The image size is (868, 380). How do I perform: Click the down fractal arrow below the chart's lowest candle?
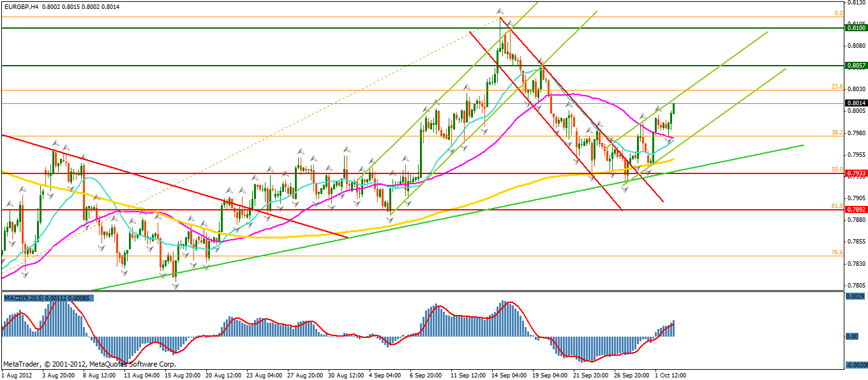(x=175, y=287)
